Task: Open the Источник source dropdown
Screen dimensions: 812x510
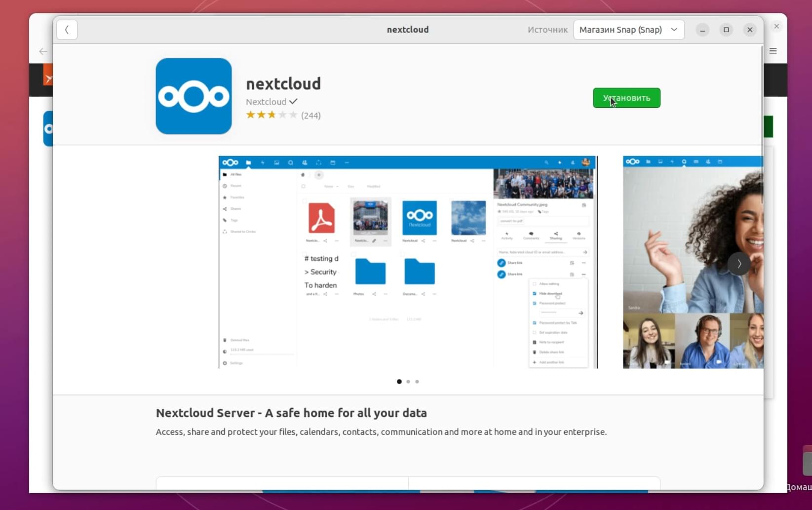Action: (x=629, y=30)
